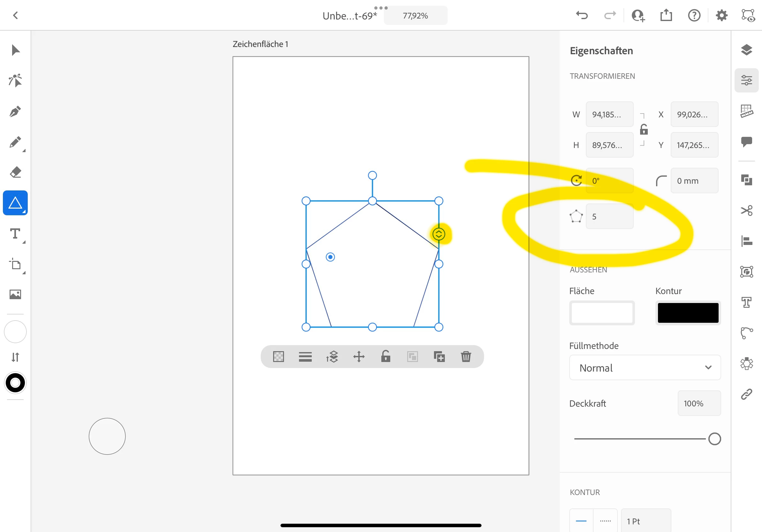Select the Eraser tool
This screenshot has height=532, width=762.
click(15, 173)
